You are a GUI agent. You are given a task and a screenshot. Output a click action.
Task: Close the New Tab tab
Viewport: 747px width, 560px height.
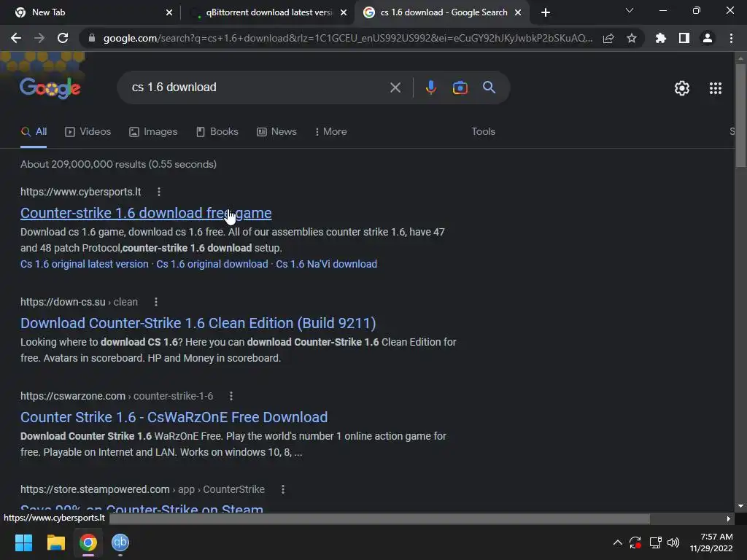(169, 12)
